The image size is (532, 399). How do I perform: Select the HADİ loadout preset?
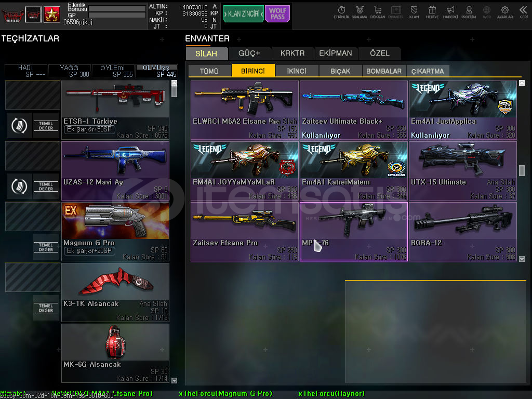pos(26,71)
